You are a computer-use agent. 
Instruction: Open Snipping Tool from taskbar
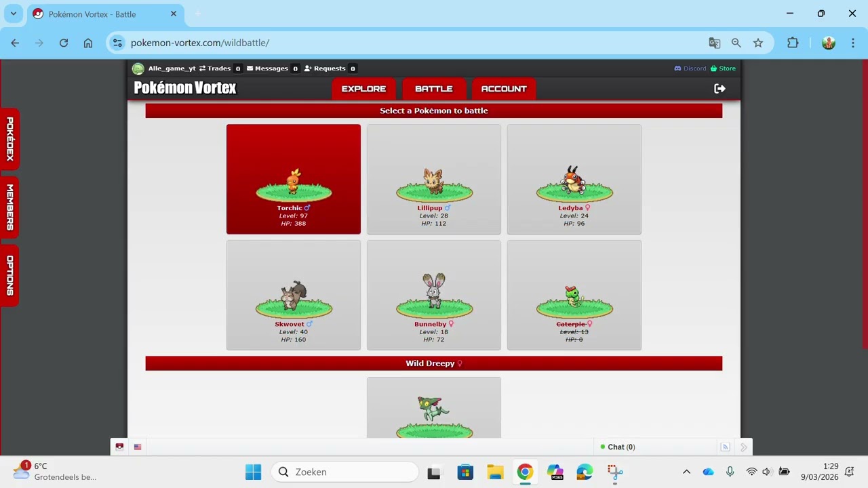615,472
